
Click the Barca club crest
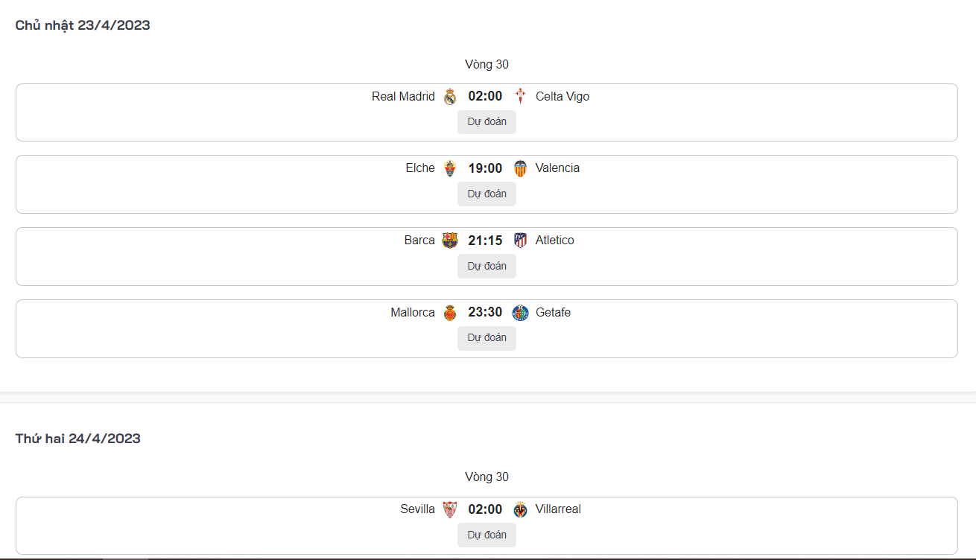(x=450, y=241)
